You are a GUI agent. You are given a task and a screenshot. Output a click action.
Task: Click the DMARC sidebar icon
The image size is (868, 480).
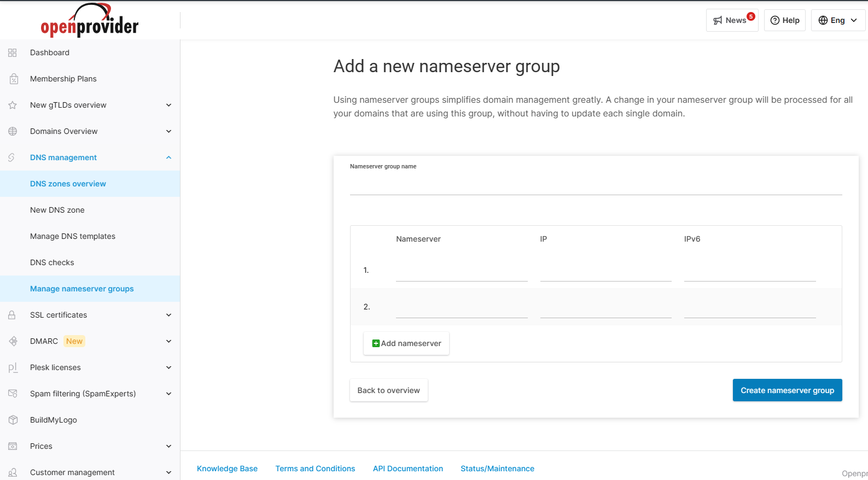pos(13,341)
